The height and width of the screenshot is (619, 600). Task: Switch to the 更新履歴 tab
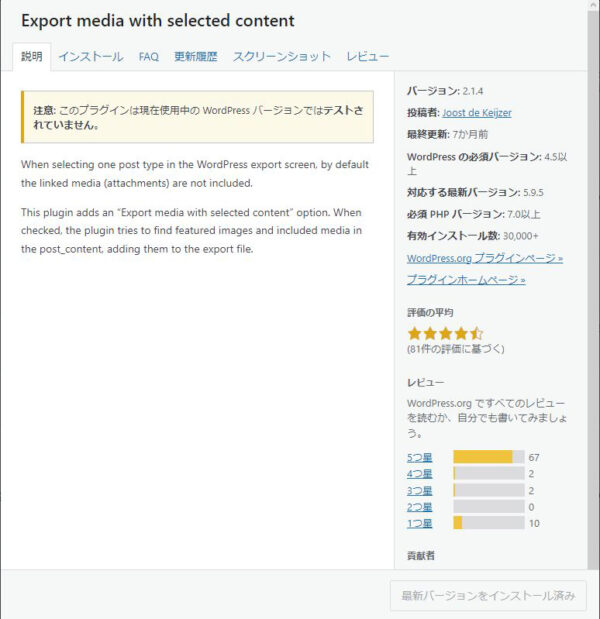point(195,57)
